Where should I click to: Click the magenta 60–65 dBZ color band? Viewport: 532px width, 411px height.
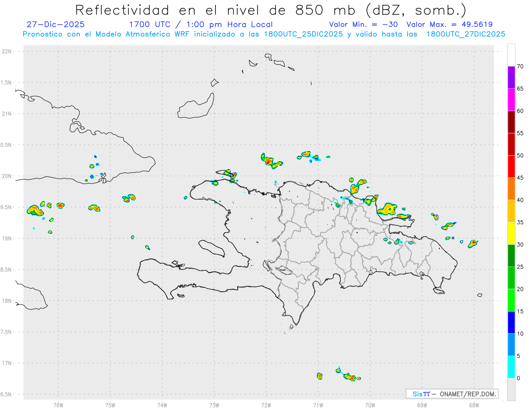511,100
